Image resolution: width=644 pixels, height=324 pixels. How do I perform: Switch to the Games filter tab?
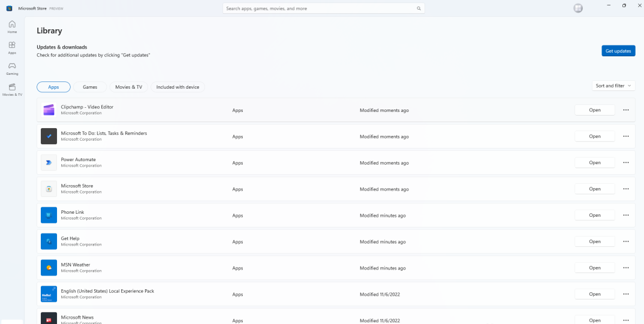(90, 87)
